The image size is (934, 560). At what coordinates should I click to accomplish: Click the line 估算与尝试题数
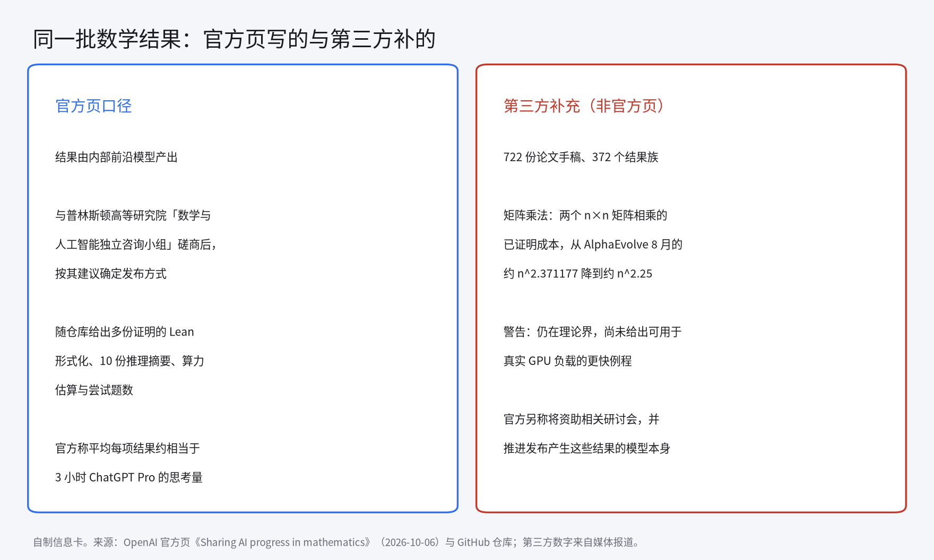click(x=94, y=390)
